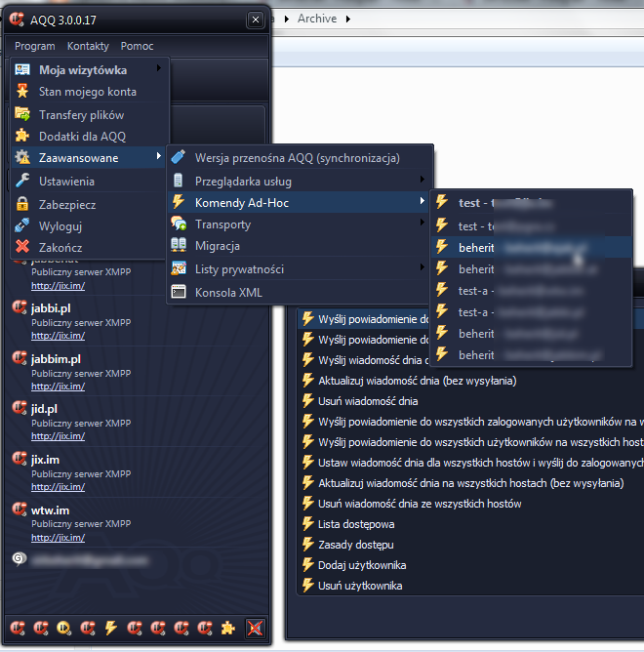Expand Przeglądarka usług submenu

coord(299,182)
